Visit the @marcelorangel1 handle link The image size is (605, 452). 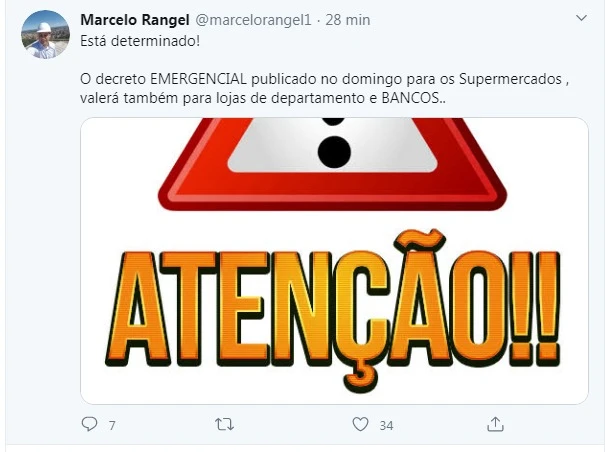[253, 20]
